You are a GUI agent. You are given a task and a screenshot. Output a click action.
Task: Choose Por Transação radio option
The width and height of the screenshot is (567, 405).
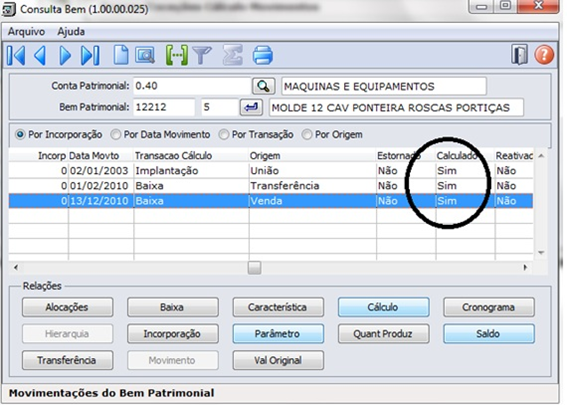tap(223, 135)
